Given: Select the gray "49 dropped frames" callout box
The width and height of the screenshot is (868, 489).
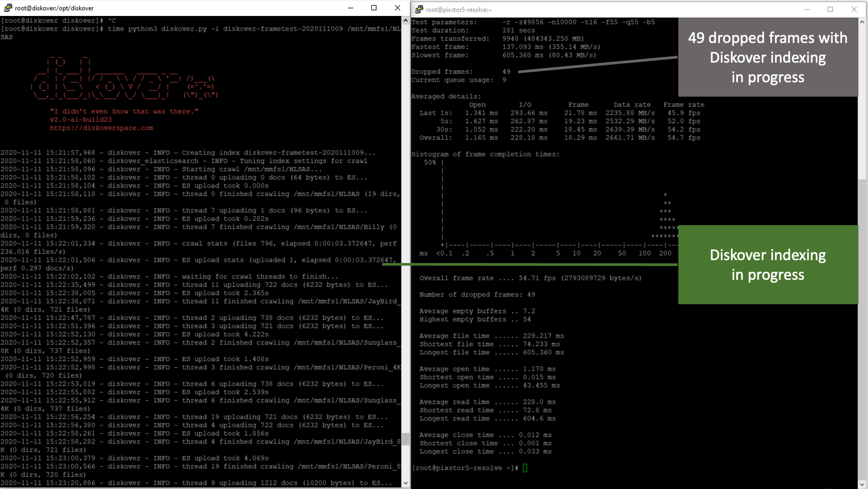Looking at the screenshot, I should tap(768, 57).
